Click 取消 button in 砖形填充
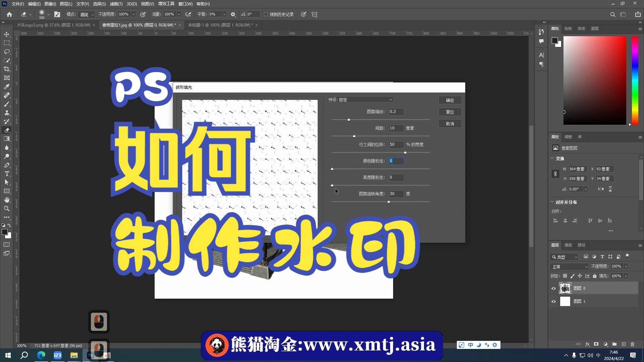 click(x=450, y=123)
